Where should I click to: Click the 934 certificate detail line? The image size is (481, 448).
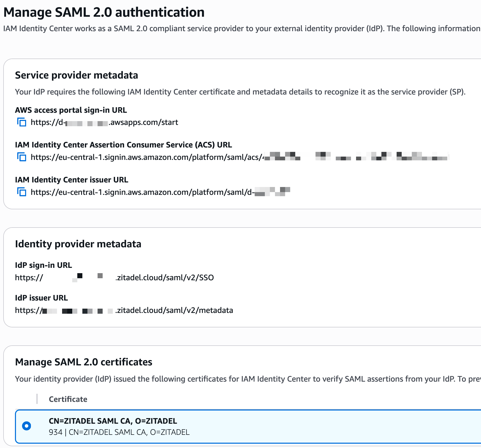tap(119, 432)
